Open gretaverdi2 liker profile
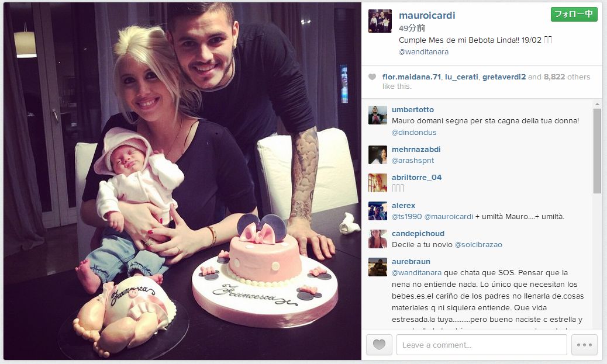The width and height of the screenshot is (607, 364). tap(504, 77)
